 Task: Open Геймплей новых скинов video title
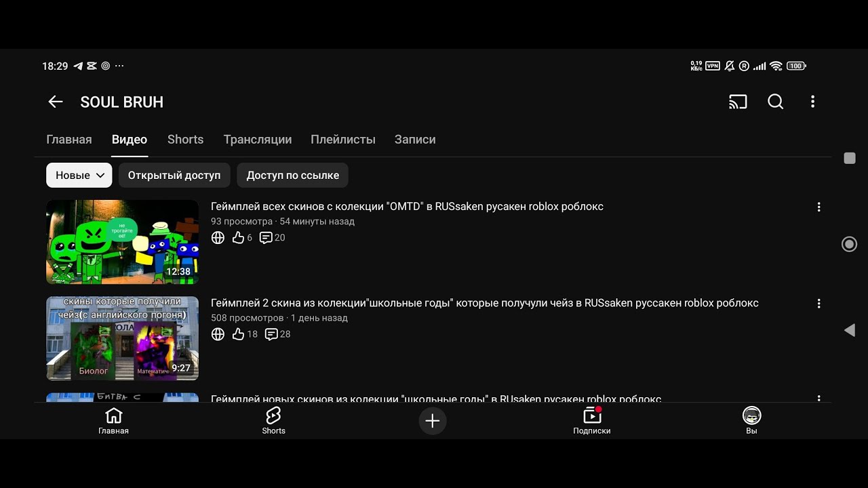tap(436, 399)
